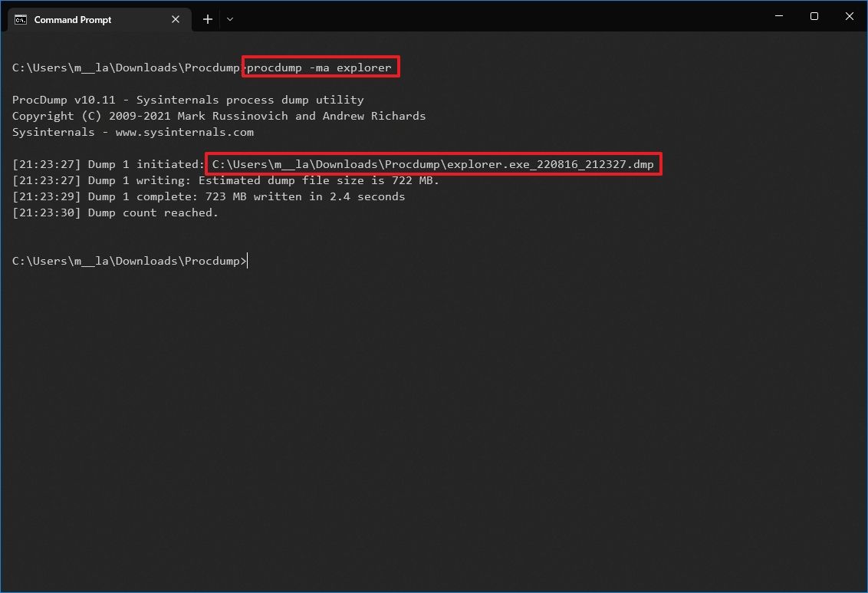Close the Command Prompt tab with its X
Viewport: 868px width, 593px height.
click(x=175, y=19)
